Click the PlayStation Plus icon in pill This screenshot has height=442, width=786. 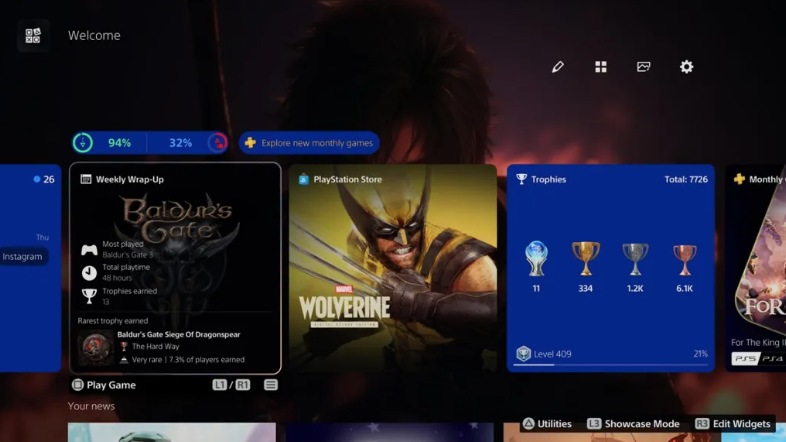pos(250,143)
